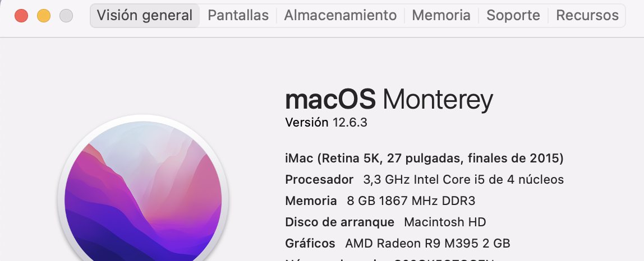Open the Almacenamiento tab
The height and width of the screenshot is (261, 644).
point(341,16)
